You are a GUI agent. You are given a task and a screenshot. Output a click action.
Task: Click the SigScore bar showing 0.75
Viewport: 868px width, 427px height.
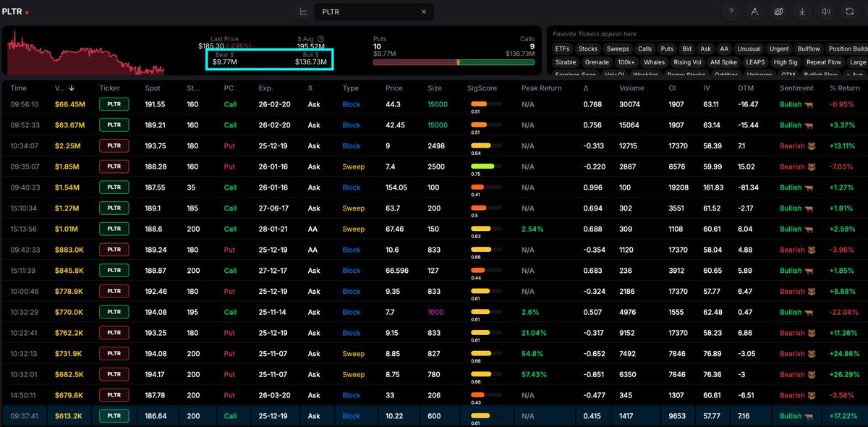[485, 166]
